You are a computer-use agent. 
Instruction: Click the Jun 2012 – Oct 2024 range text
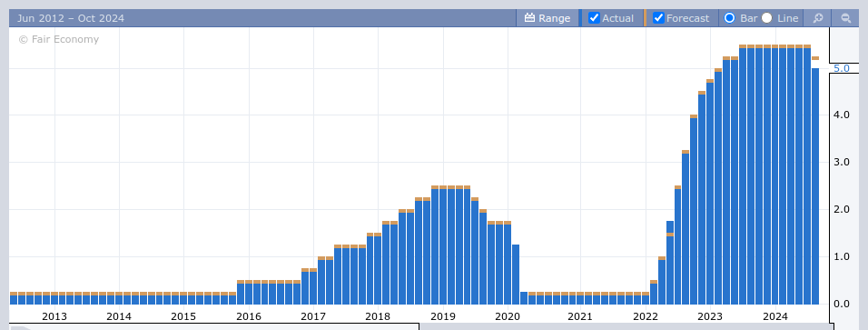70,18
